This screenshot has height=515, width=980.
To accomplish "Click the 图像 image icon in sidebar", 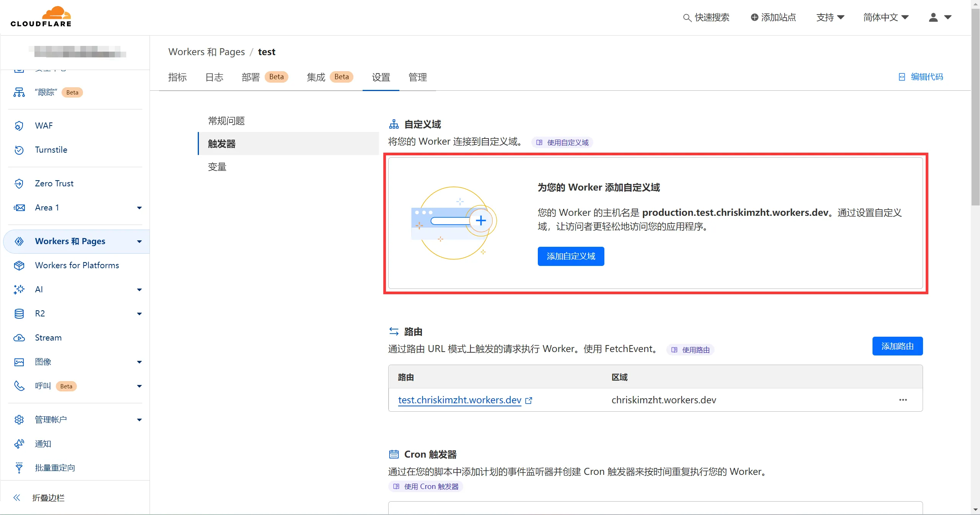I will [19, 362].
